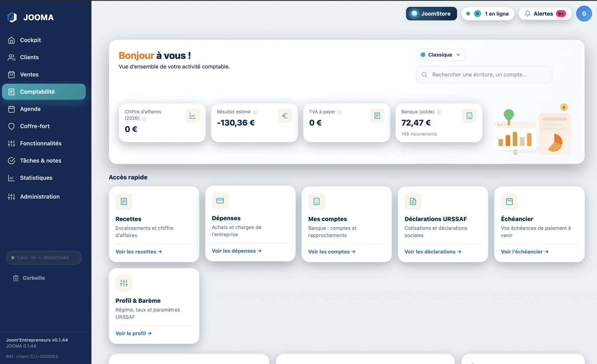Toggle the Leia IA désactivée switch
This screenshot has height=364, width=597.
44,258
